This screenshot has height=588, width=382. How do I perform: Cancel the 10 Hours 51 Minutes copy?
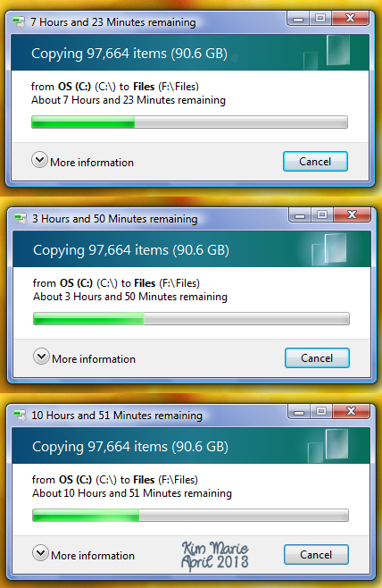tap(316, 554)
